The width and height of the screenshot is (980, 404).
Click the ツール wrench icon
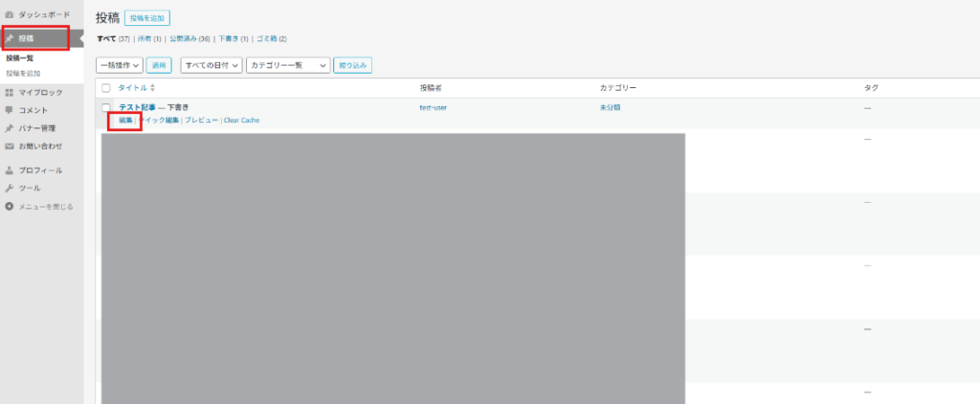(x=9, y=189)
